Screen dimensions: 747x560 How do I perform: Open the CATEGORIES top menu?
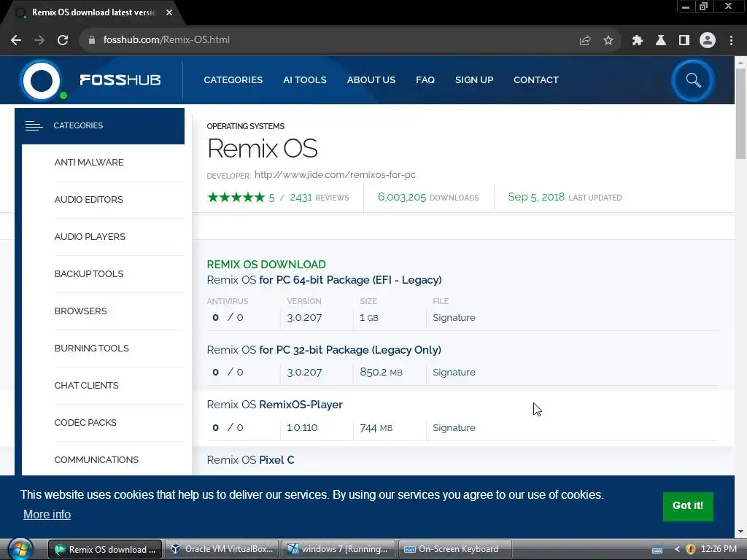pyautogui.click(x=233, y=80)
